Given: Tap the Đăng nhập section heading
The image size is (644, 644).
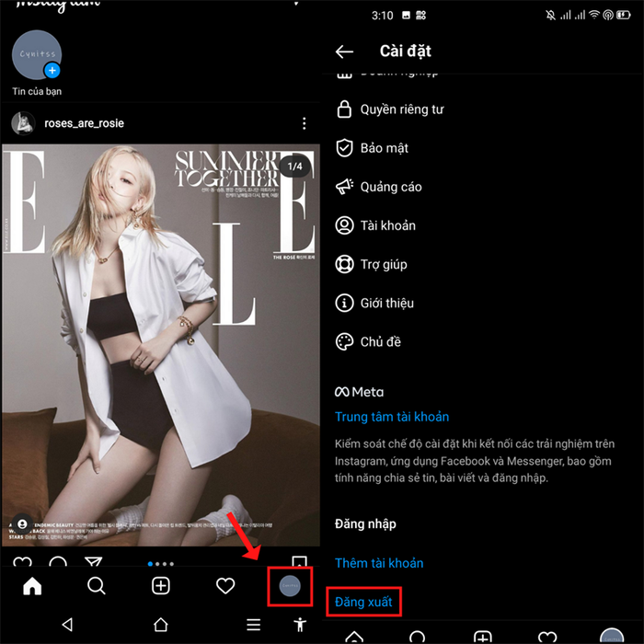Looking at the screenshot, I should [365, 524].
